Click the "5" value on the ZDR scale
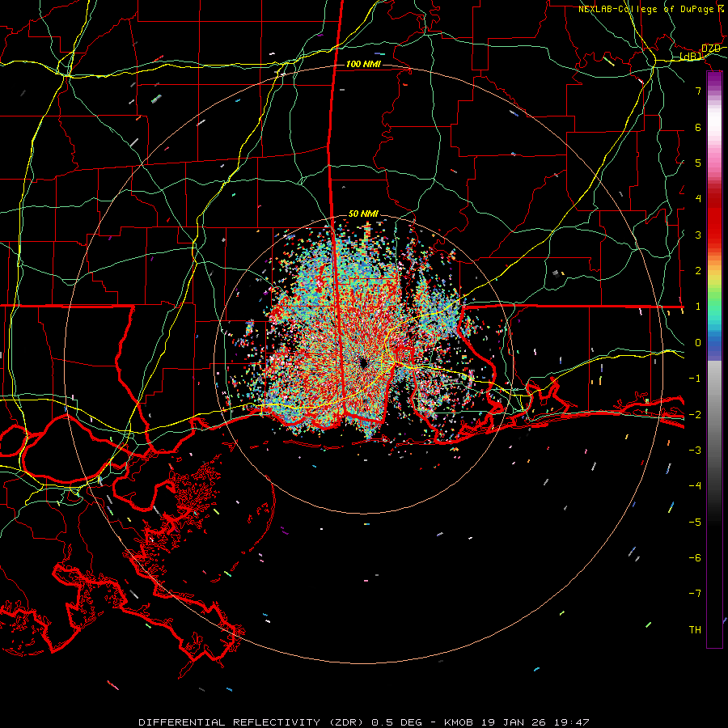Image resolution: width=728 pixels, height=728 pixels. click(x=698, y=163)
